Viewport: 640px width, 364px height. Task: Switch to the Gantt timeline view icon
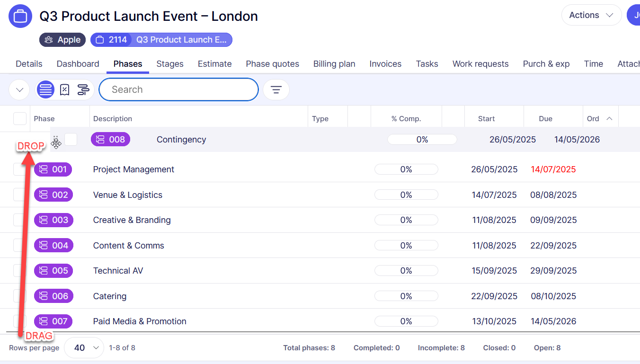click(x=83, y=89)
